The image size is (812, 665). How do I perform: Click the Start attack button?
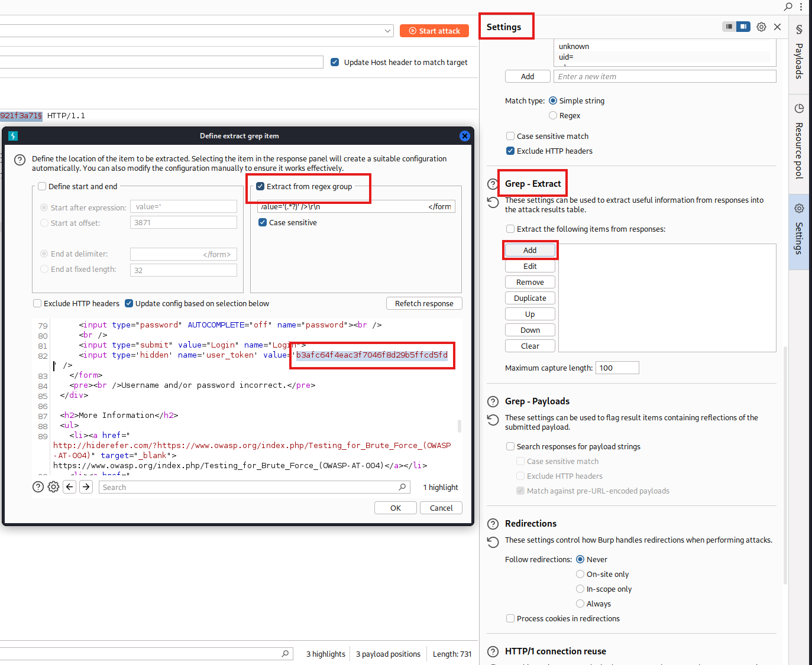click(x=434, y=31)
